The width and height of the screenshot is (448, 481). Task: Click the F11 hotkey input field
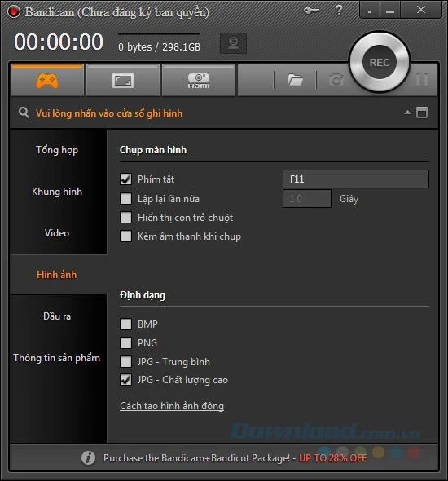(x=356, y=179)
